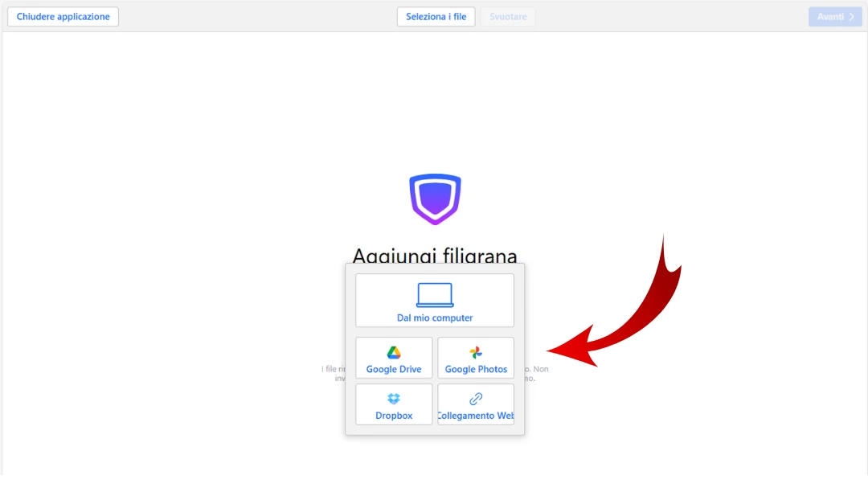
Task: Click the Aggiungi filigrana heading
Action: 435,253
